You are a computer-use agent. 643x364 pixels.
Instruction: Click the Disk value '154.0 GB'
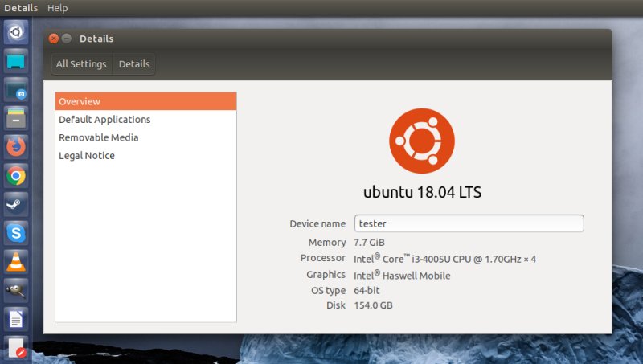pos(373,305)
